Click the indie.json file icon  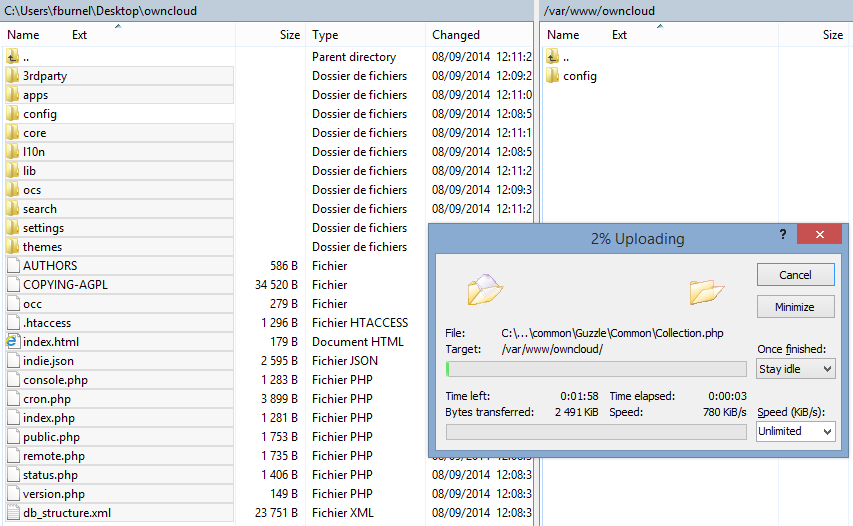coord(13,361)
